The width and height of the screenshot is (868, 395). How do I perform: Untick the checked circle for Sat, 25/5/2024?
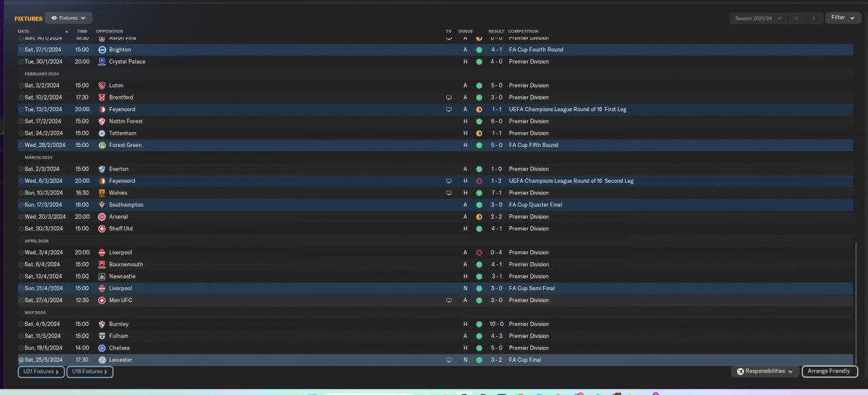tap(21, 360)
